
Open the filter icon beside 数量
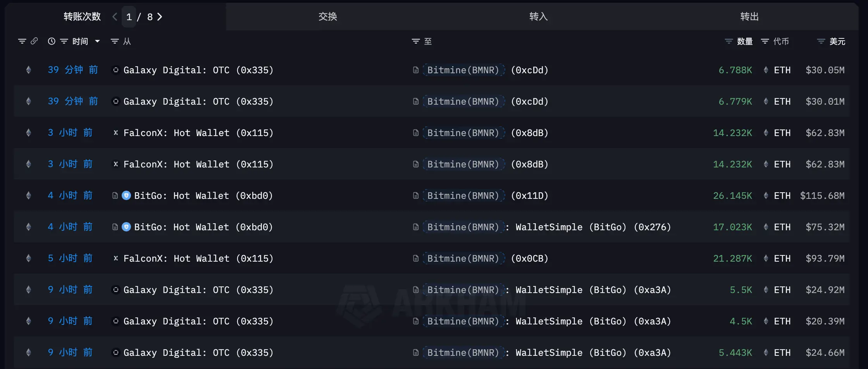click(x=728, y=41)
